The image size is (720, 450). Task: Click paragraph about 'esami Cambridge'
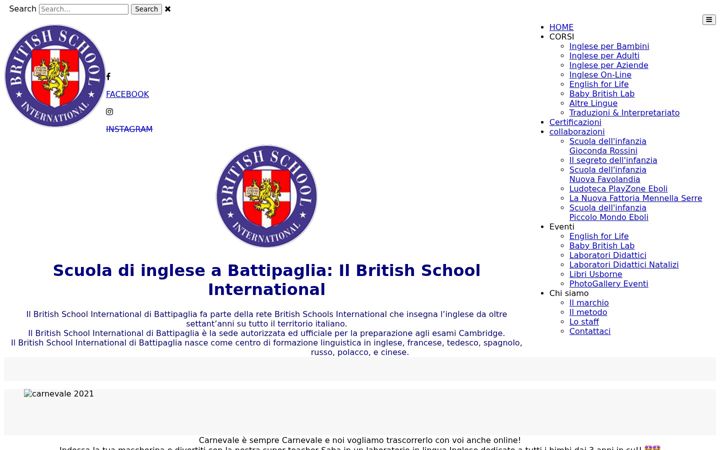[x=266, y=333]
